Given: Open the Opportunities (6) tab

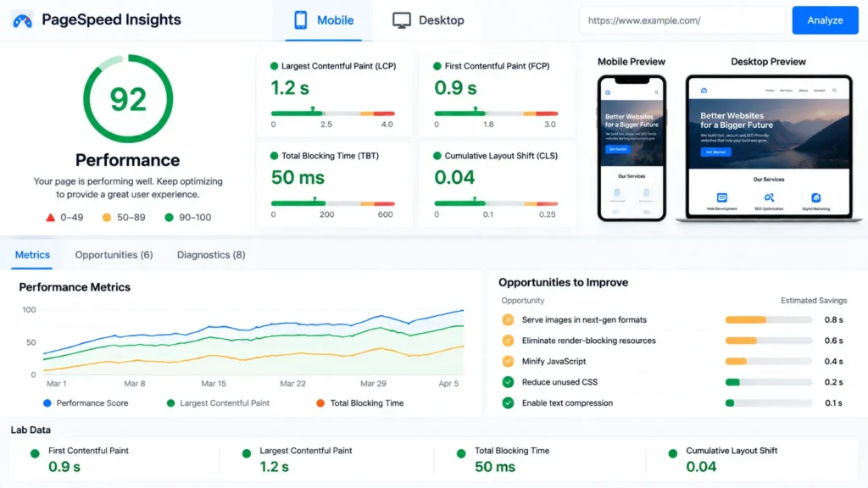Looking at the screenshot, I should pos(114,255).
